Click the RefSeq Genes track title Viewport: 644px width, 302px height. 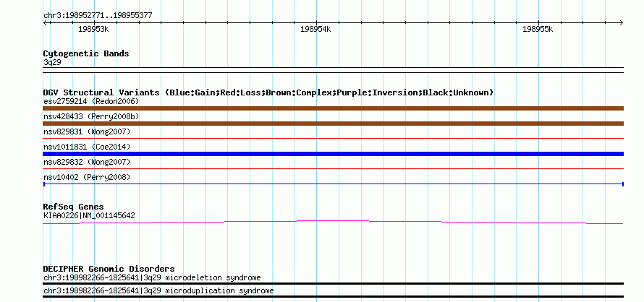pyautogui.click(x=73, y=207)
